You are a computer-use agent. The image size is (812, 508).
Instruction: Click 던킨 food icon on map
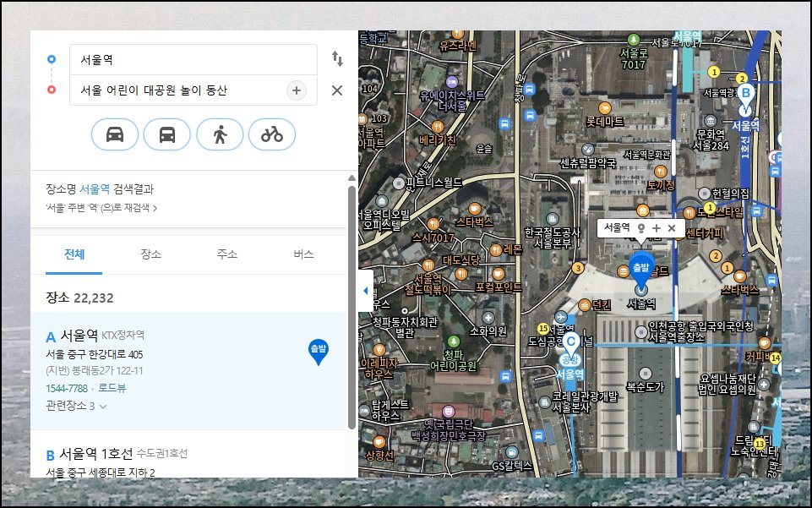point(585,305)
